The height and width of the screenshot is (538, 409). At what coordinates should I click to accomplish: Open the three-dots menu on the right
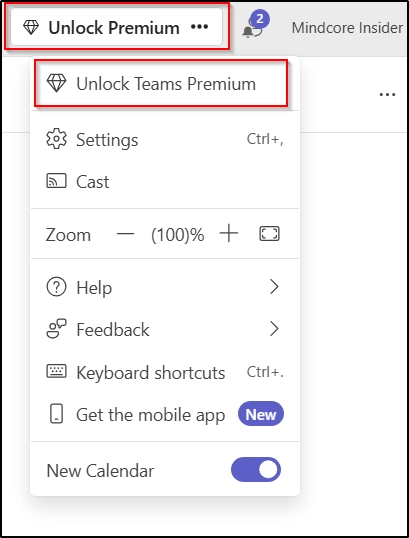pos(388,94)
